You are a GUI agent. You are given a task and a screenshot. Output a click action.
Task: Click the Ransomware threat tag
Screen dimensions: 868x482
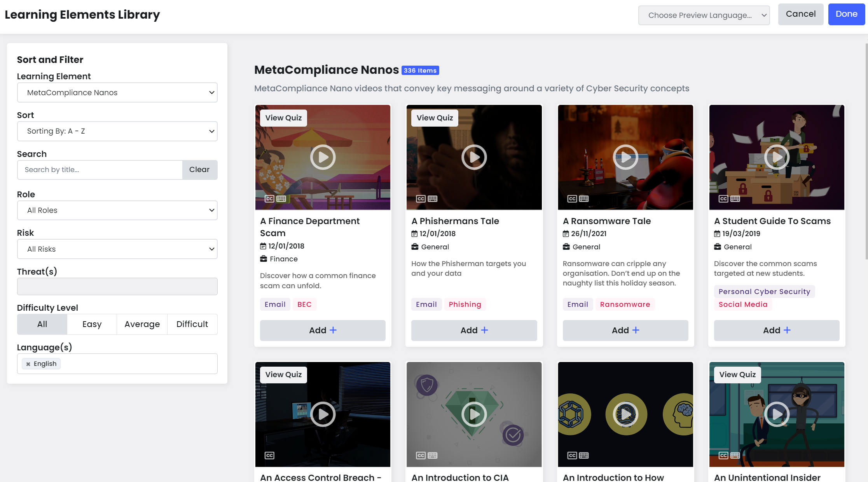tap(625, 305)
